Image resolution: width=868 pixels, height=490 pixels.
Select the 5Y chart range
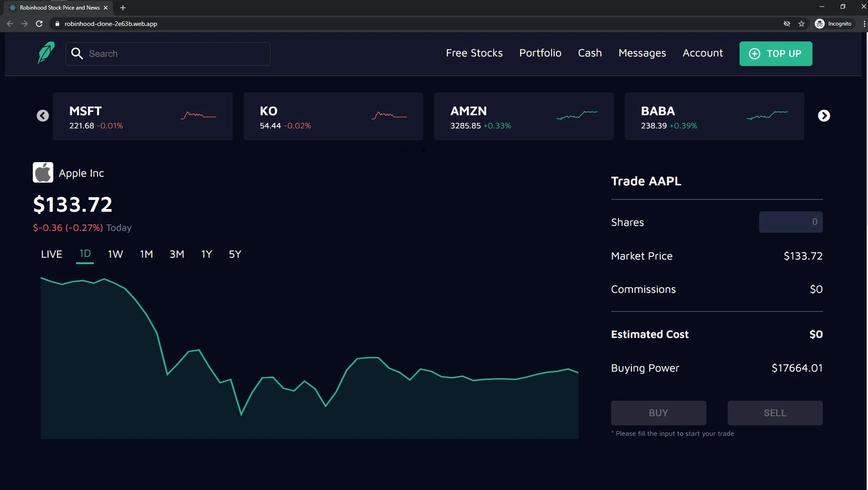(235, 254)
